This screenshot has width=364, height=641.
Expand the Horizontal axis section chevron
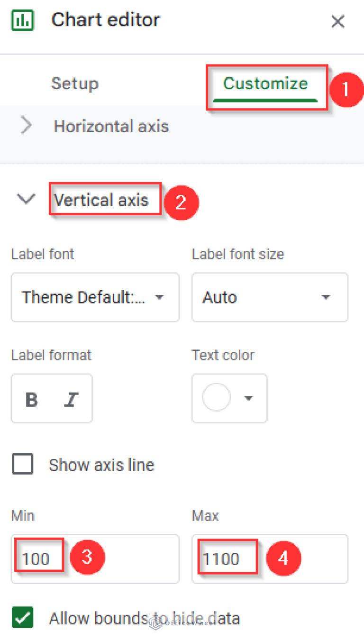tap(27, 126)
